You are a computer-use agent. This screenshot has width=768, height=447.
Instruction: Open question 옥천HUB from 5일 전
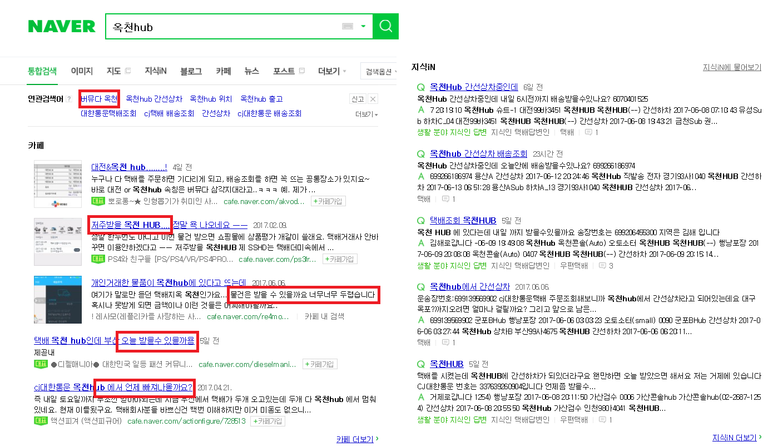pos(447,364)
